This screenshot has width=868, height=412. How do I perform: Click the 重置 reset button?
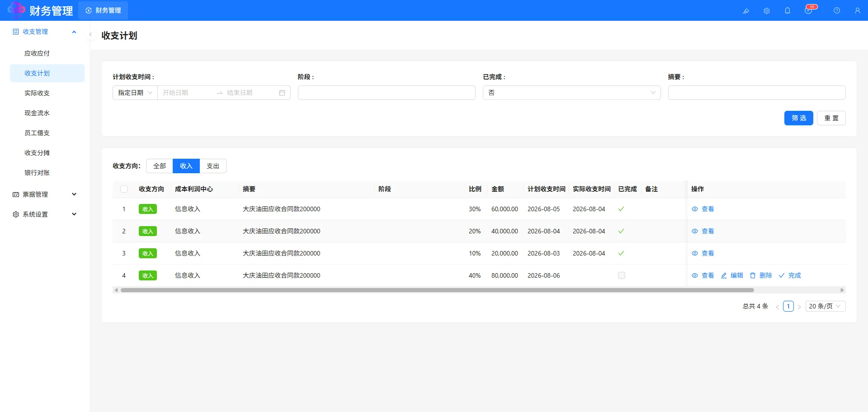pyautogui.click(x=831, y=118)
